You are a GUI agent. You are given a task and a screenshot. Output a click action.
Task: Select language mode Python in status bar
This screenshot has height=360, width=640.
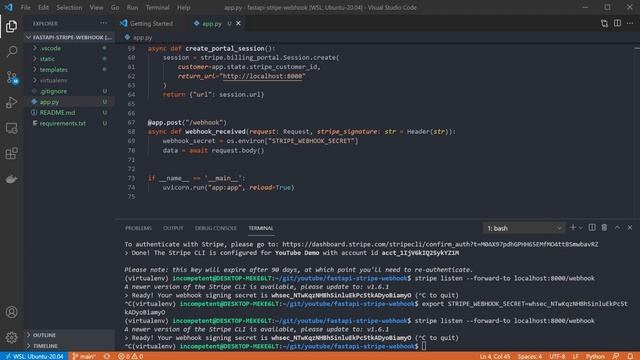tap(596, 356)
